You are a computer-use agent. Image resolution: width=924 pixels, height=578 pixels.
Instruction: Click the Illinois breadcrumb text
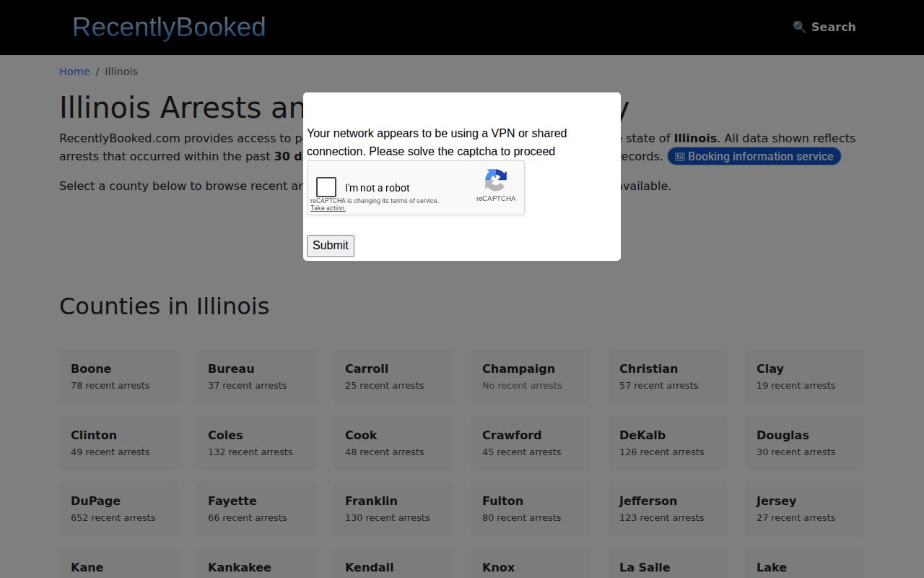(121, 72)
